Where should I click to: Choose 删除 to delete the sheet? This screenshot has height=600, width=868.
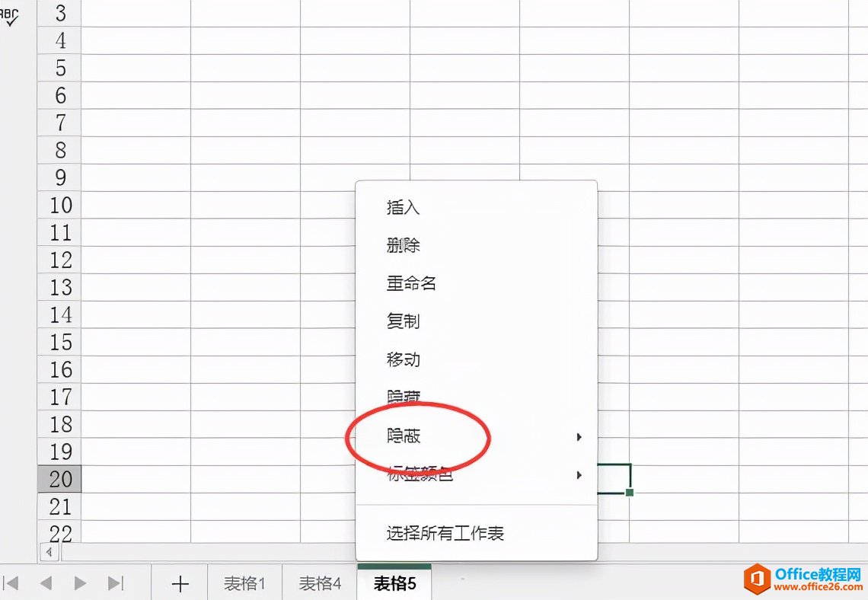click(x=403, y=245)
